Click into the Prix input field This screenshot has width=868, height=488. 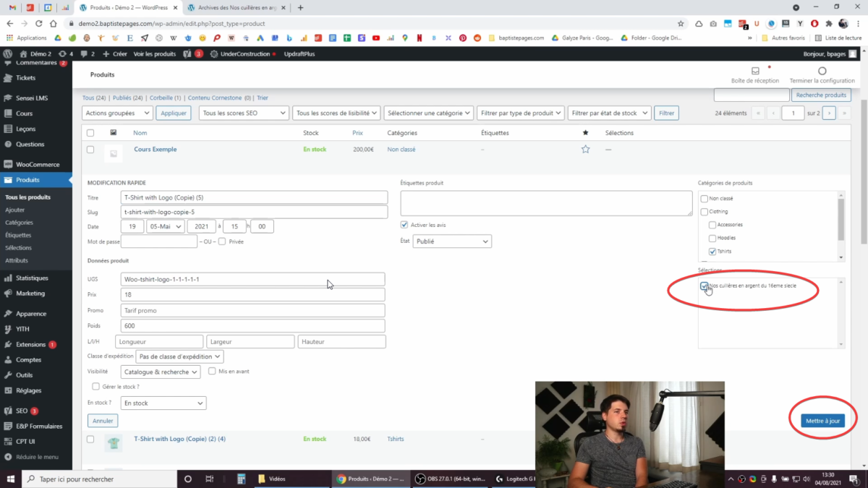pos(253,295)
